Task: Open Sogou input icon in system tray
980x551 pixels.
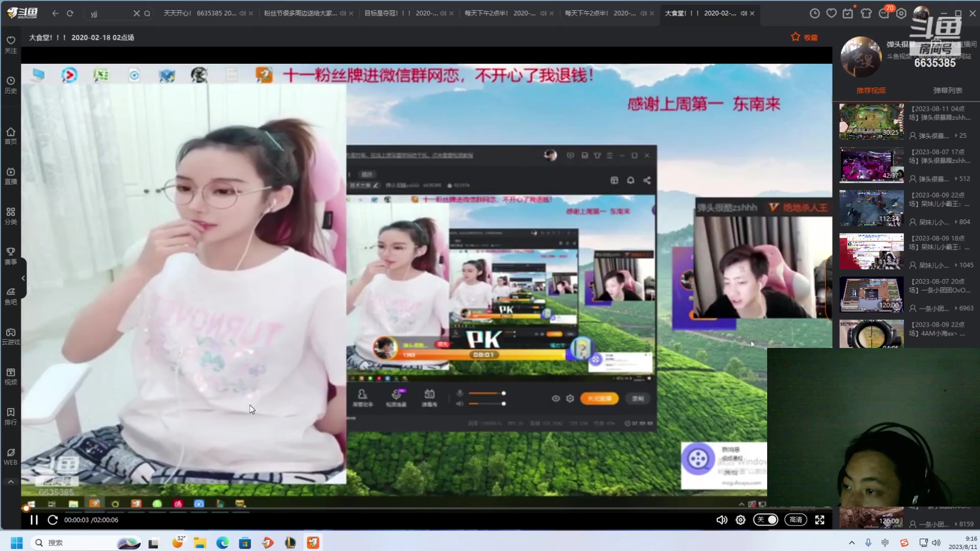Action: (x=904, y=543)
